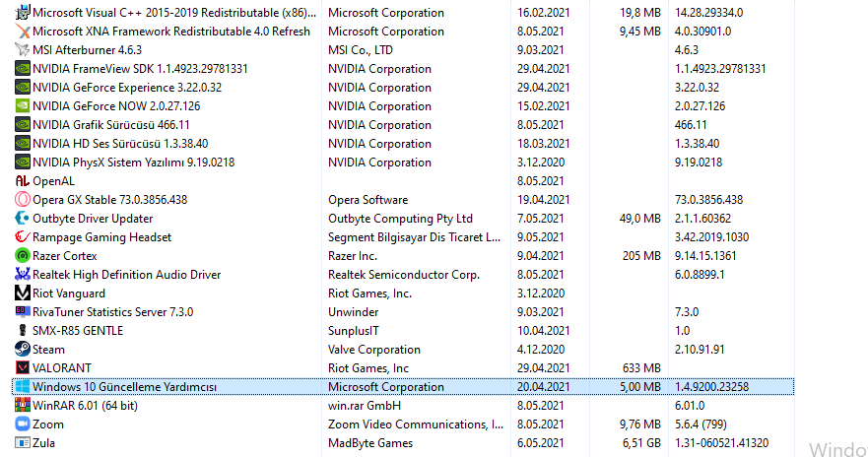Select the WinRAR 6.01 (64 bit) name
The height and width of the screenshot is (457, 868).
tap(85, 406)
